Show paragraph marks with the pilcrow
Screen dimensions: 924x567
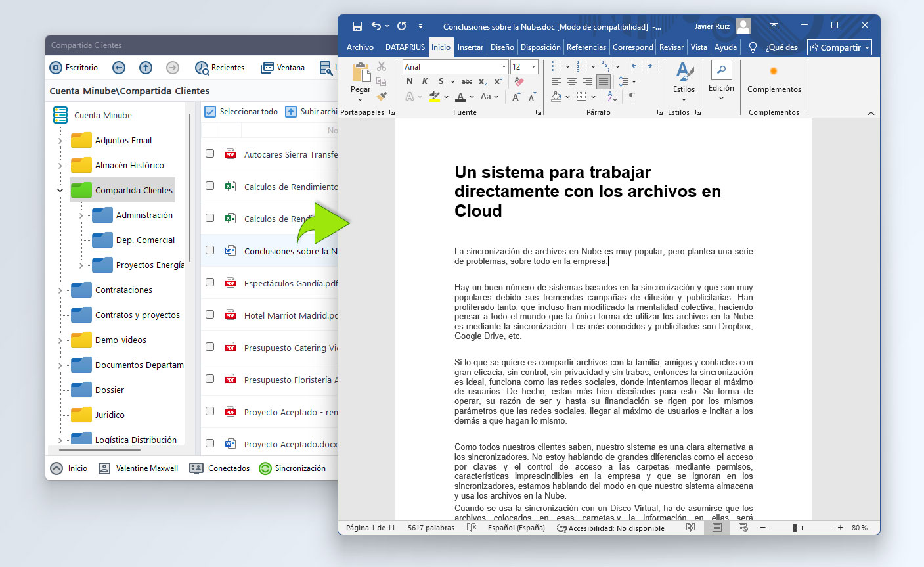click(632, 97)
